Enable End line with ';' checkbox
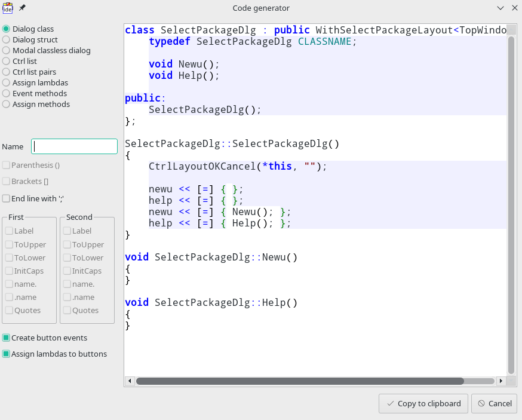Screen dimensions: 522x420 click(7, 198)
